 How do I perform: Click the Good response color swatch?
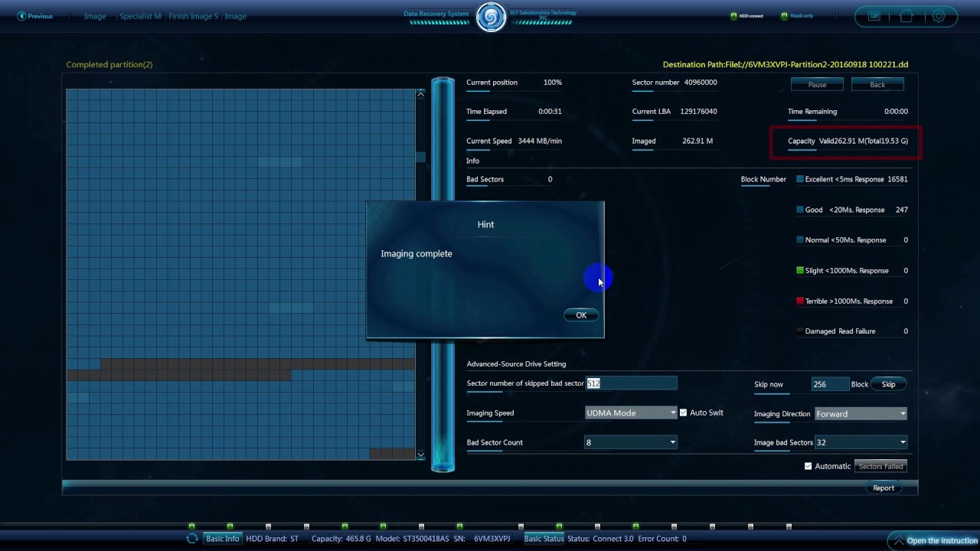click(800, 210)
